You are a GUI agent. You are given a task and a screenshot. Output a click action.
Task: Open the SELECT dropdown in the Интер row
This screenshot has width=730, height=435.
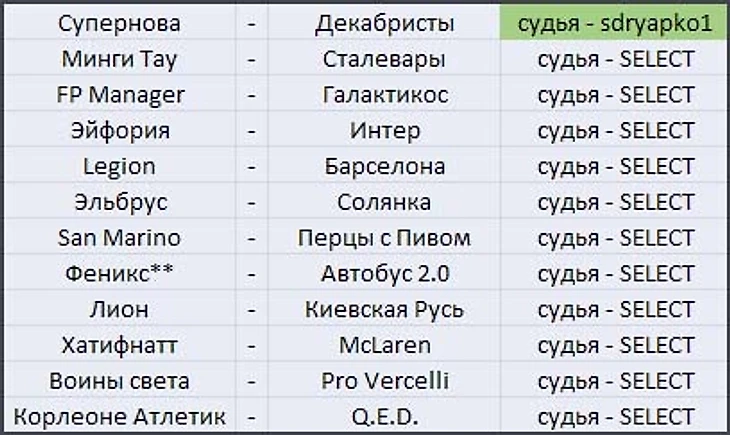(x=615, y=131)
